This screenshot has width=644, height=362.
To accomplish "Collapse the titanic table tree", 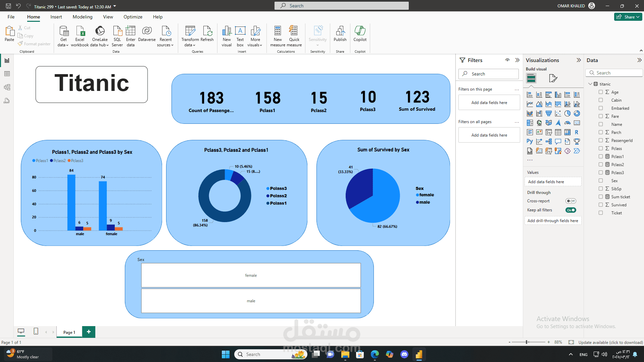I will click(x=590, y=84).
